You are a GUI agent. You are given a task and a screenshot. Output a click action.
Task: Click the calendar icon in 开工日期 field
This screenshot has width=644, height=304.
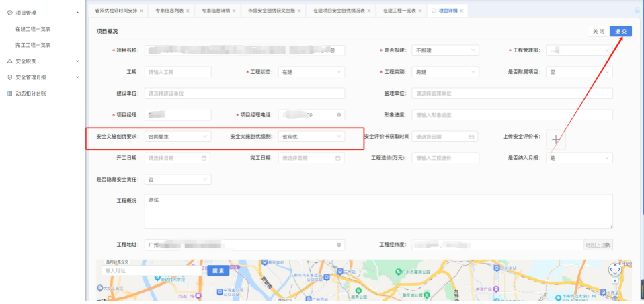pos(204,158)
